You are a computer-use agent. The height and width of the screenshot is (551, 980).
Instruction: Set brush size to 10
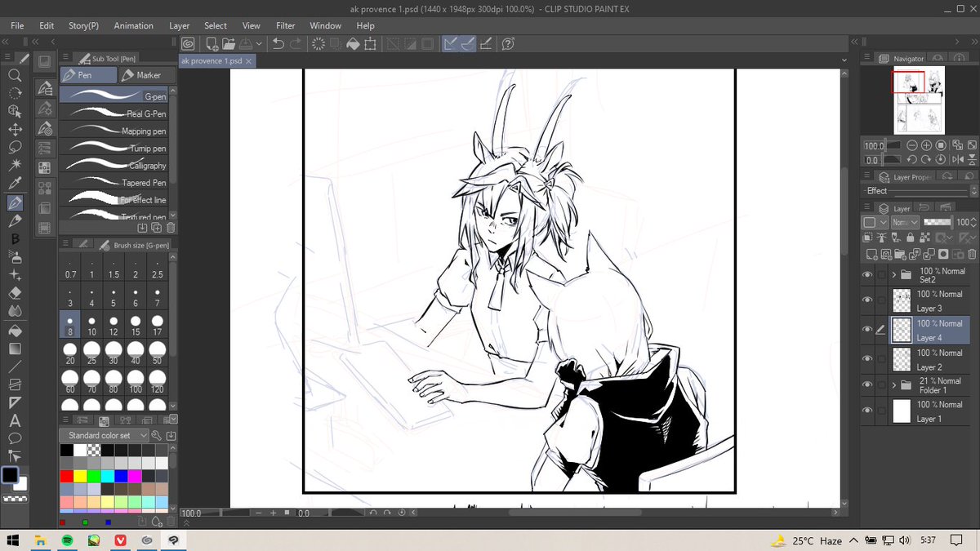point(92,326)
